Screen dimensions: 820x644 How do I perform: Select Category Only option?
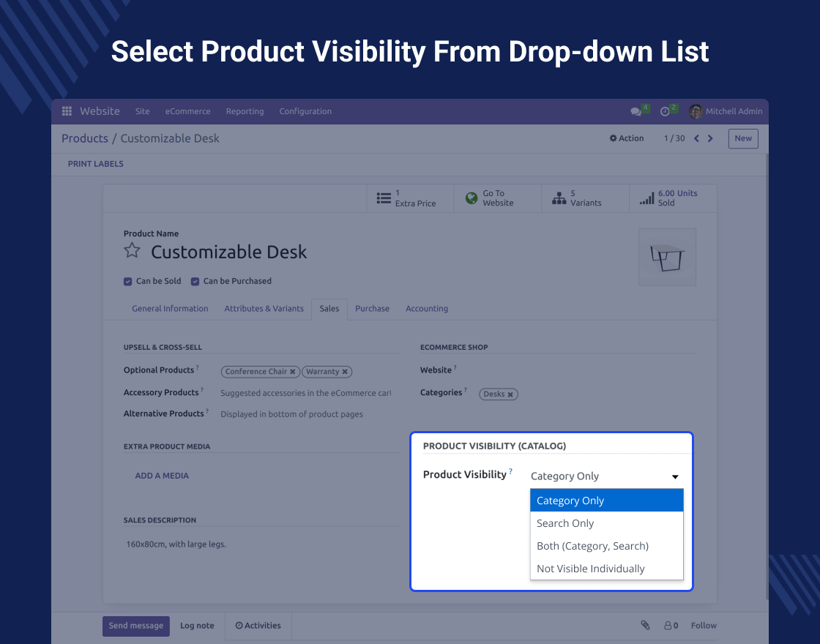point(607,501)
